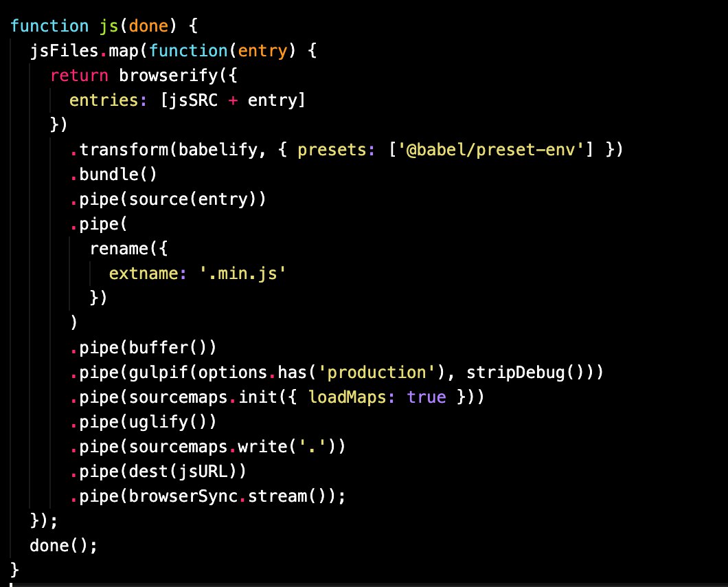Click the 'jsSRC' variable
728x587 pixels.
(193, 100)
